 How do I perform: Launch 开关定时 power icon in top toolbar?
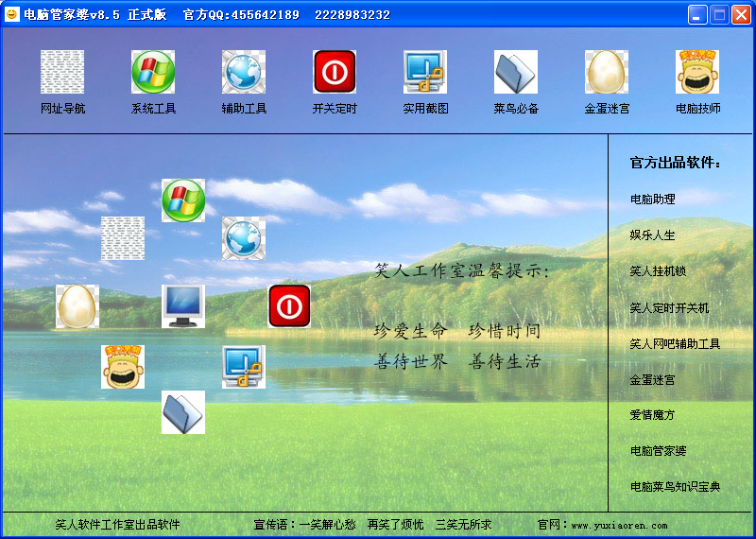click(x=335, y=73)
